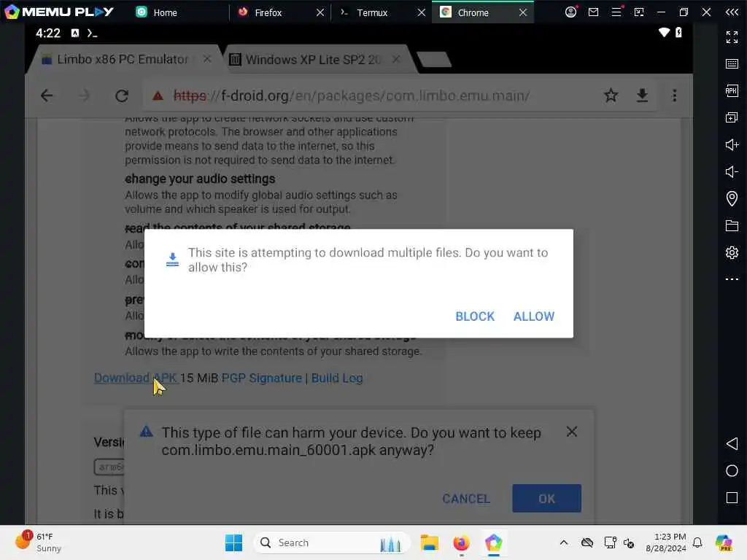Decrease MEmu volume
Image resolution: width=747 pixels, height=560 pixels.
pyautogui.click(x=732, y=171)
